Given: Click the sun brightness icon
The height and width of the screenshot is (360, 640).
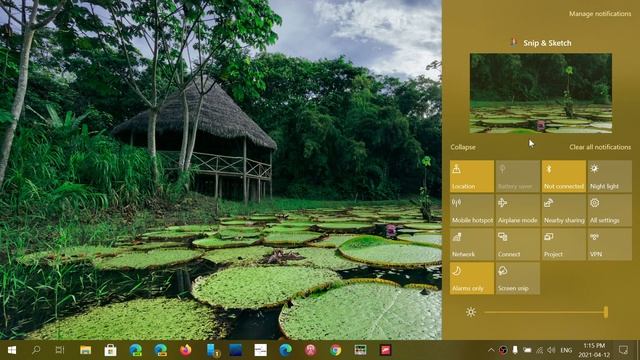Looking at the screenshot, I should tap(471, 312).
